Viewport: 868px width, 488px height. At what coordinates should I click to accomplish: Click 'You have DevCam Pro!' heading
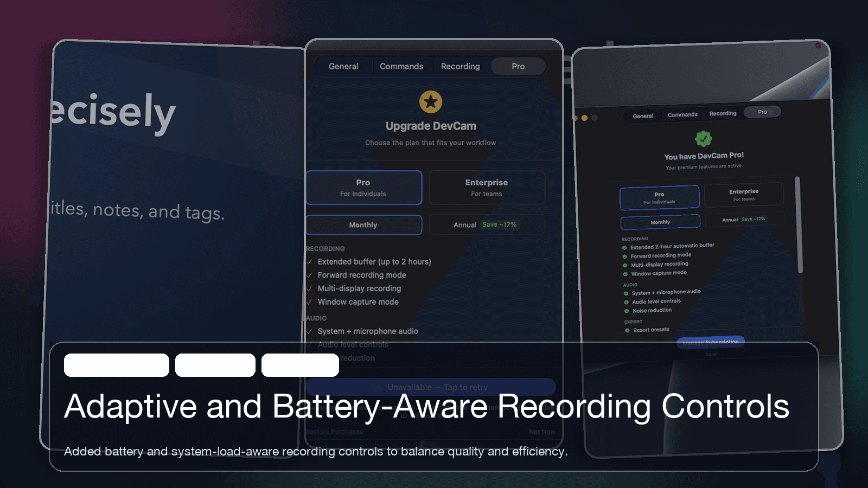pos(704,156)
